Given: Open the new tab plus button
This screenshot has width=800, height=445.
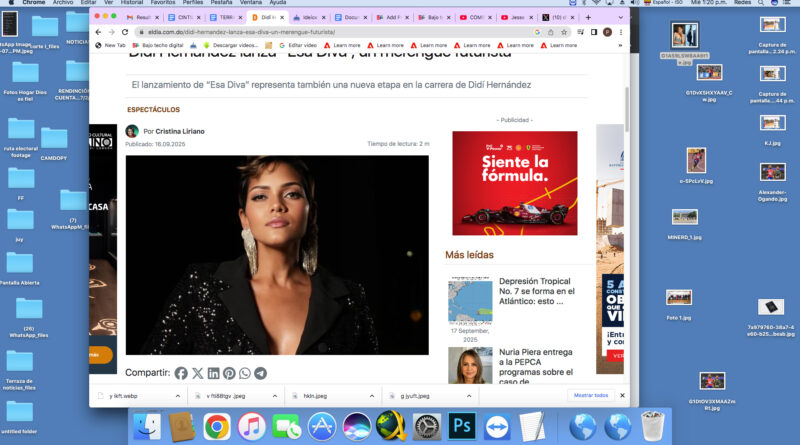Looking at the screenshot, I should pyautogui.click(x=587, y=18).
